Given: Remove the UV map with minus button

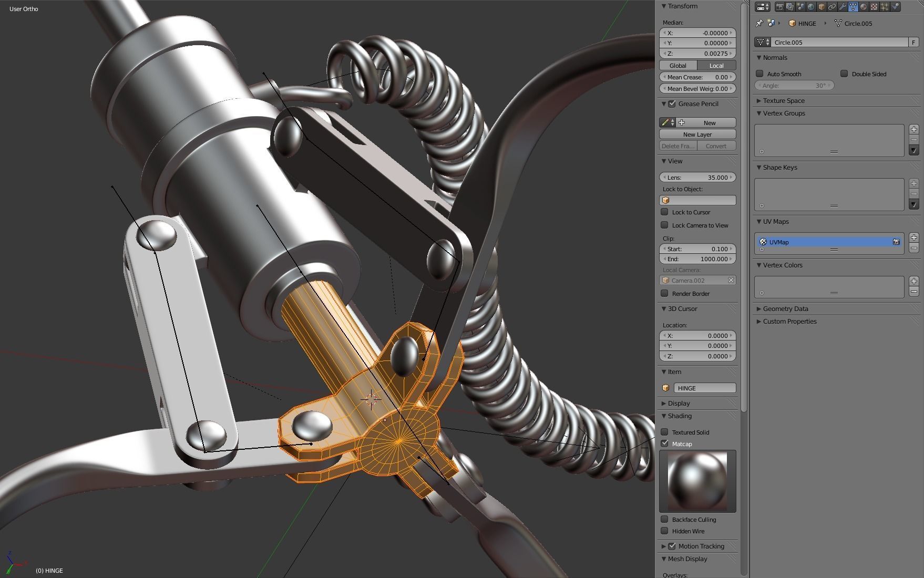Looking at the screenshot, I should [x=914, y=248].
